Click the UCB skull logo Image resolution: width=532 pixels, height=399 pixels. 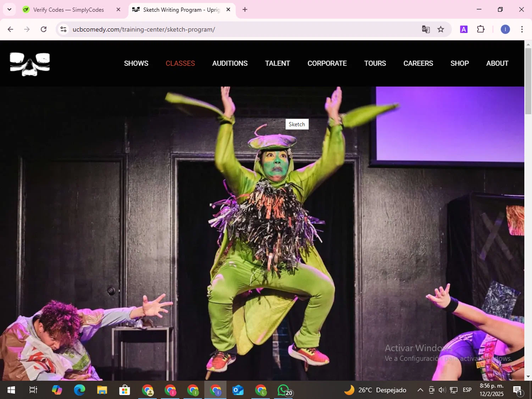pyautogui.click(x=30, y=64)
